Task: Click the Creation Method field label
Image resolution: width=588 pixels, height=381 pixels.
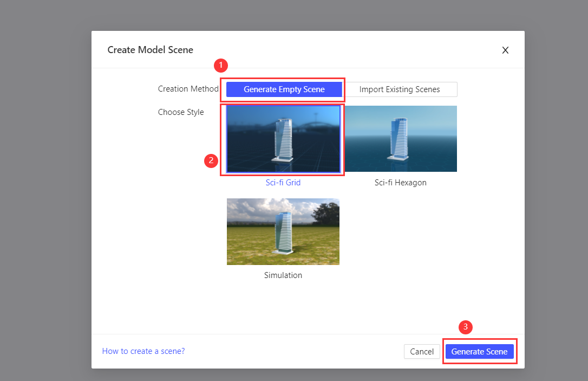Action: click(x=188, y=89)
